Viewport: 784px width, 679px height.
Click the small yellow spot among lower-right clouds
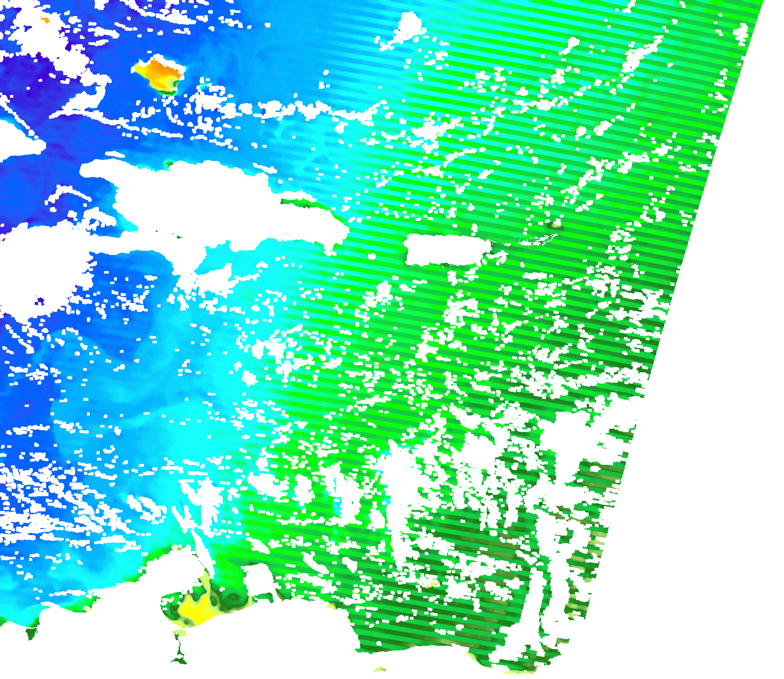coord(432,584)
